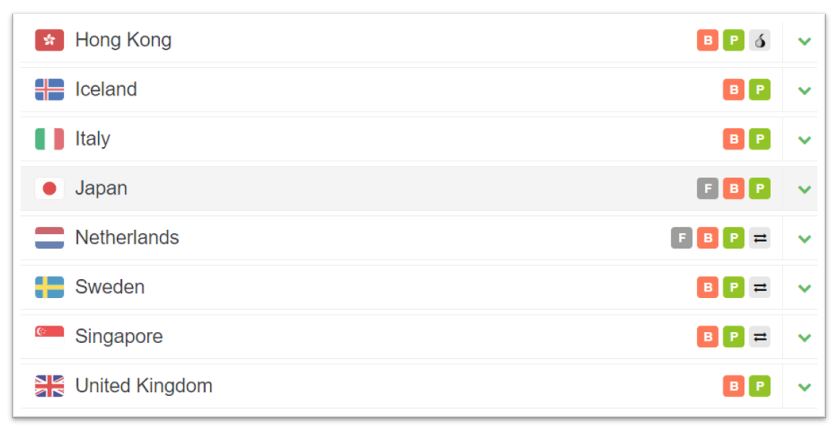Click the green P badge for Italy
This screenshot has height=433, width=839.
(x=759, y=139)
